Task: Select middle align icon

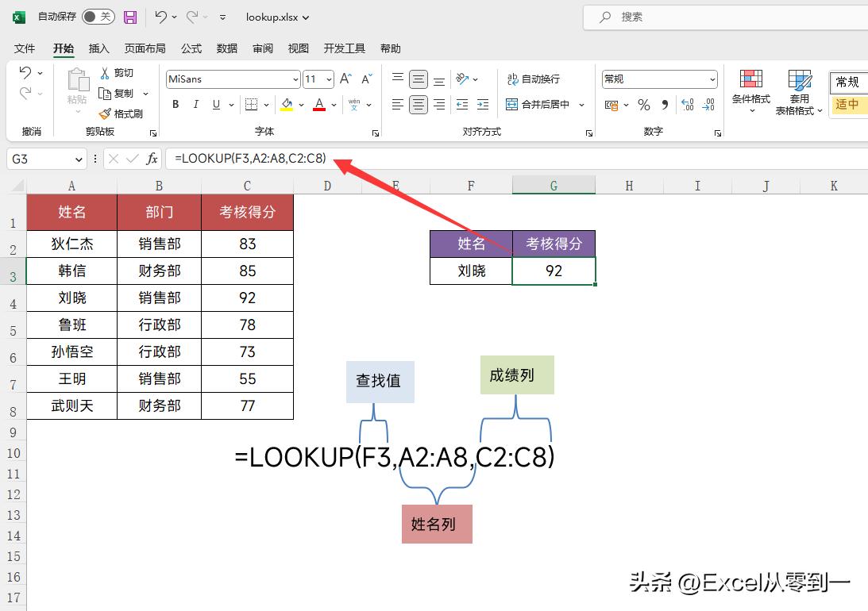Action: click(419, 79)
